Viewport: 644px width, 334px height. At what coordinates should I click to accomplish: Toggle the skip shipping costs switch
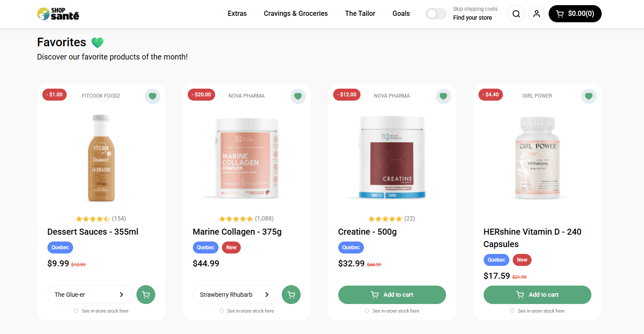pos(436,14)
